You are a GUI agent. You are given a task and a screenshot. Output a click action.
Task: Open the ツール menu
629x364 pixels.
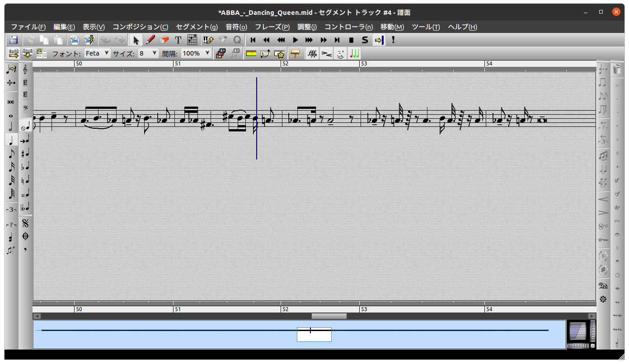coord(426,27)
